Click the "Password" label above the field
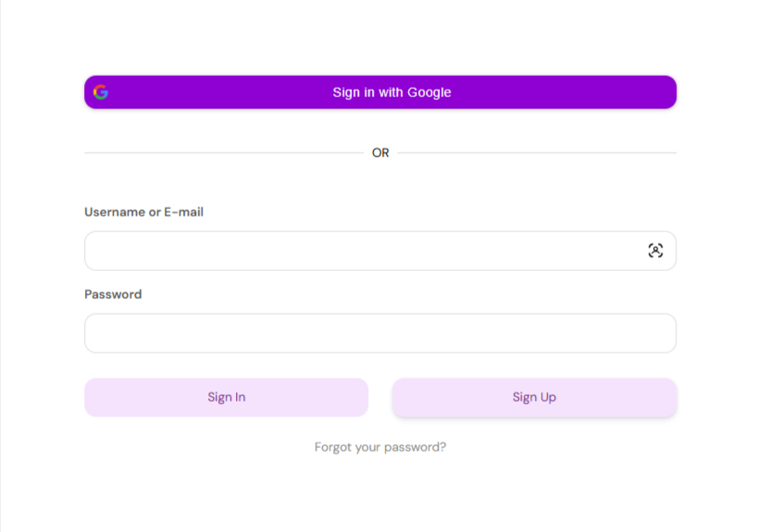Image resolution: width=770 pixels, height=532 pixels. tap(113, 294)
